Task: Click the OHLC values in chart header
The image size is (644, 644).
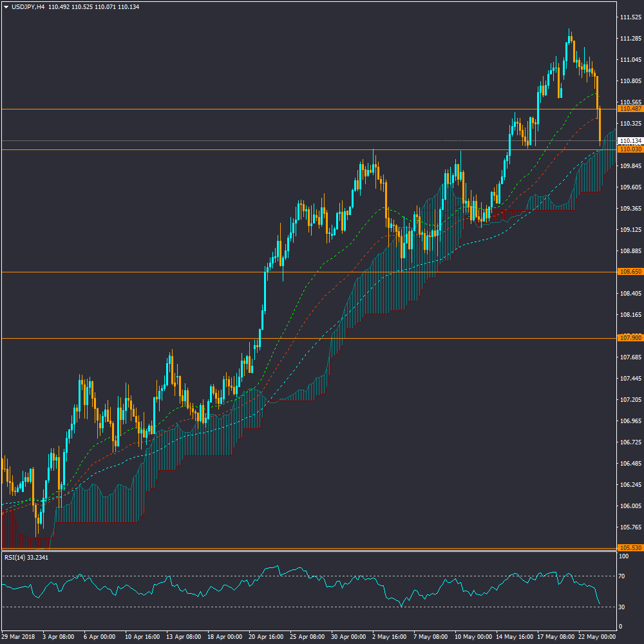Action: click(93, 7)
